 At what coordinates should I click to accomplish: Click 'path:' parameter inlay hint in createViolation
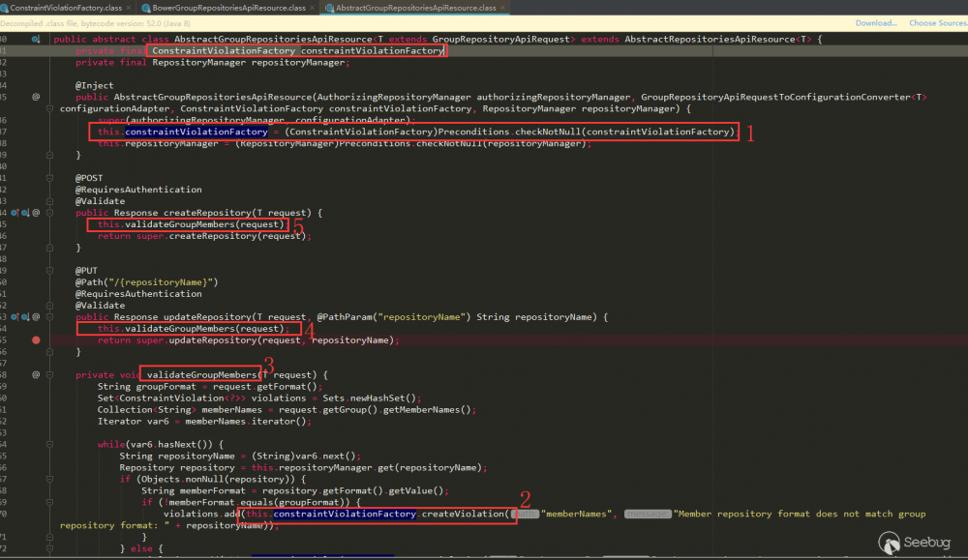click(524, 514)
